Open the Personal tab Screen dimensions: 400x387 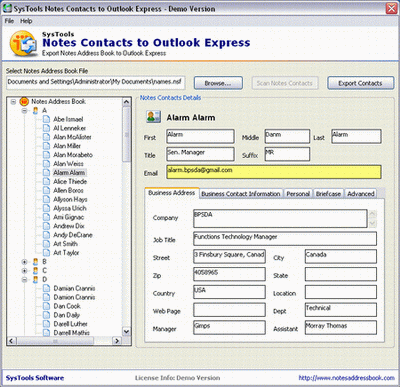point(298,194)
